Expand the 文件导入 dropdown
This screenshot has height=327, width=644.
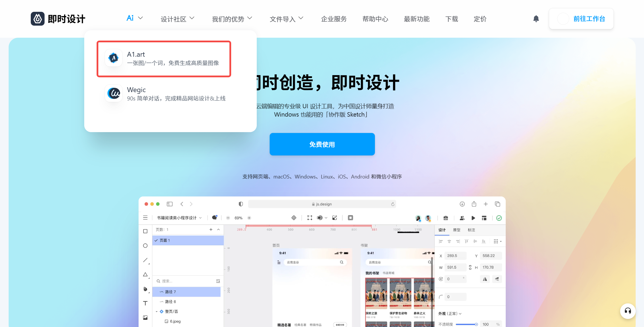tap(301, 18)
